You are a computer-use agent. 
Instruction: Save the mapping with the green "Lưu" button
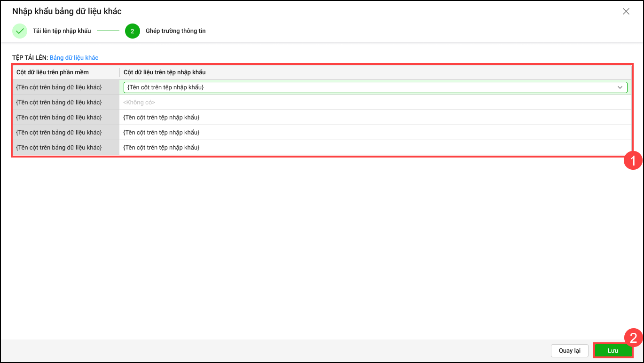tap(613, 351)
